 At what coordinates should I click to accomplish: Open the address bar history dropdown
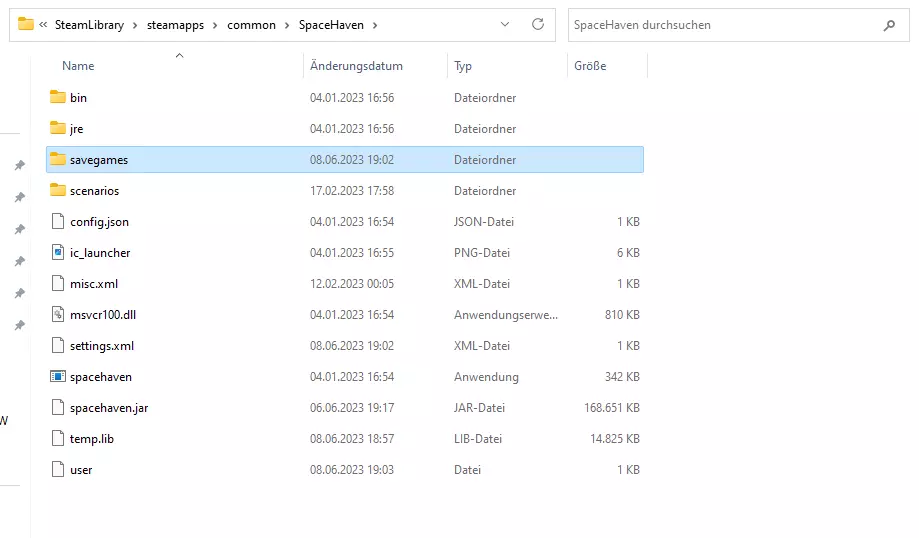coord(505,25)
